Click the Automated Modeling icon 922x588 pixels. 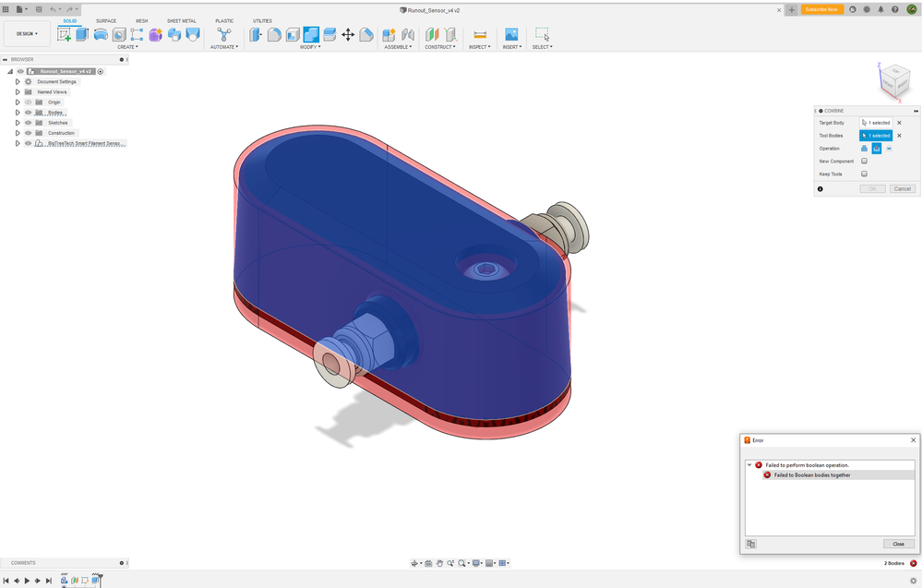(224, 35)
